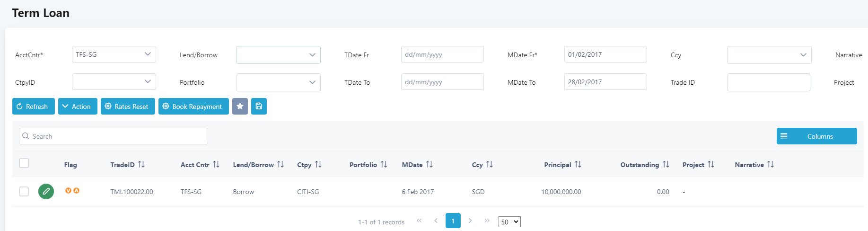
Task: Click the Trade ID input field
Action: click(x=769, y=82)
